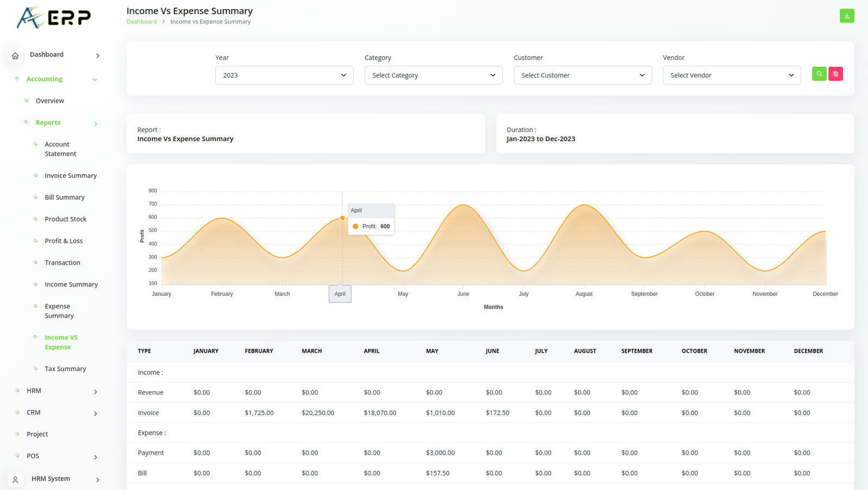Go to Invoice Summary report
This screenshot has width=868, height=490.
click(x=71, y=176)
